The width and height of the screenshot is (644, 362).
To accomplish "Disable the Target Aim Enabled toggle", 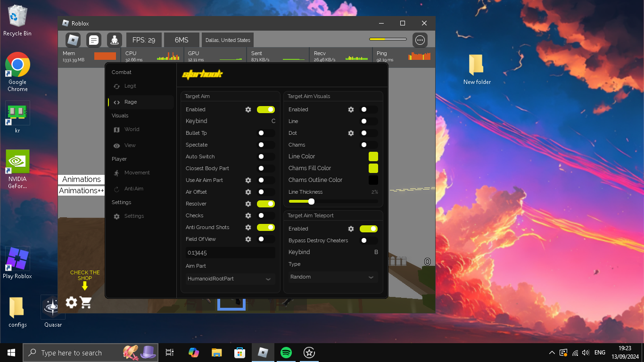I will click(266, 109).
